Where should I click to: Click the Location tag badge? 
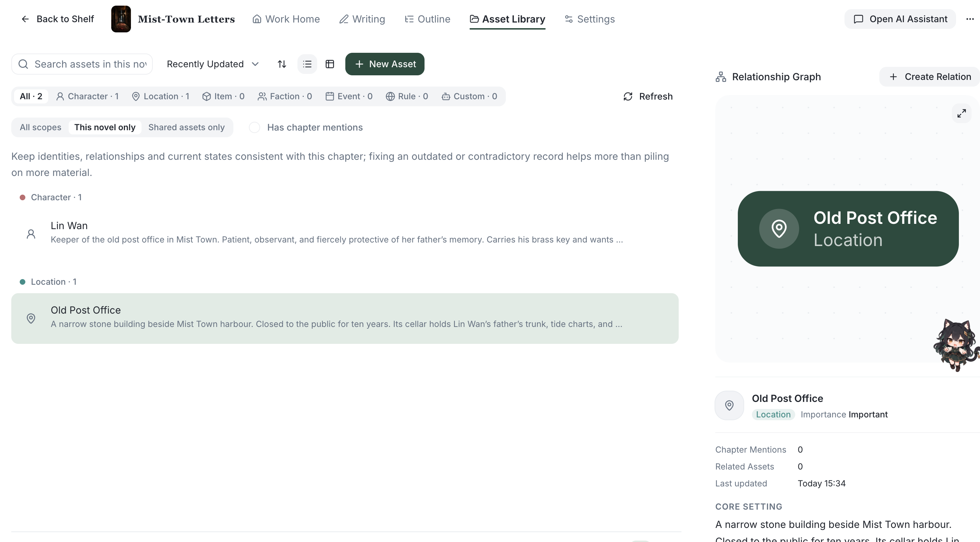tap(773, 415)
